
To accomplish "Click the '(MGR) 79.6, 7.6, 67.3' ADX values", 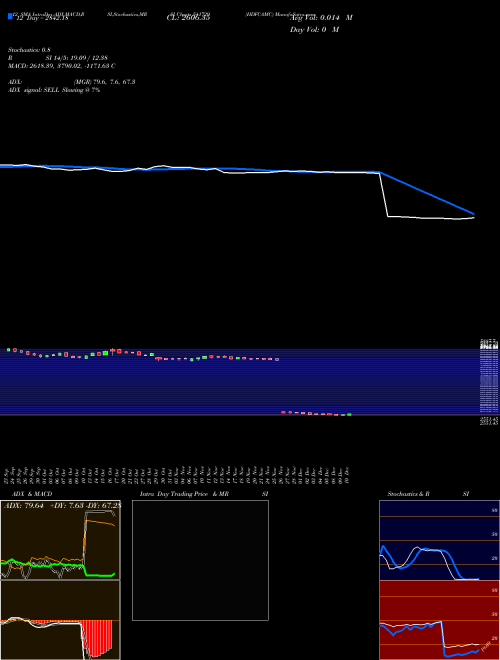I will [x=104, y=82].
